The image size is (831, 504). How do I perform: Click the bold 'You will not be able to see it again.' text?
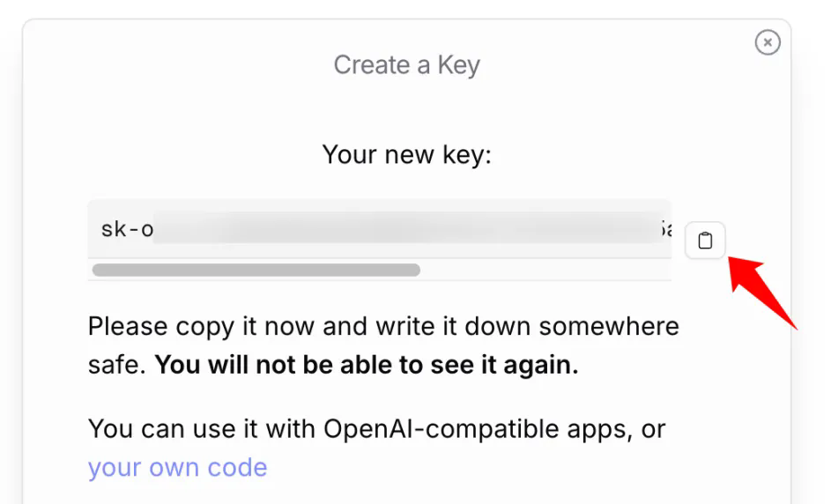[x=367, y=365]
